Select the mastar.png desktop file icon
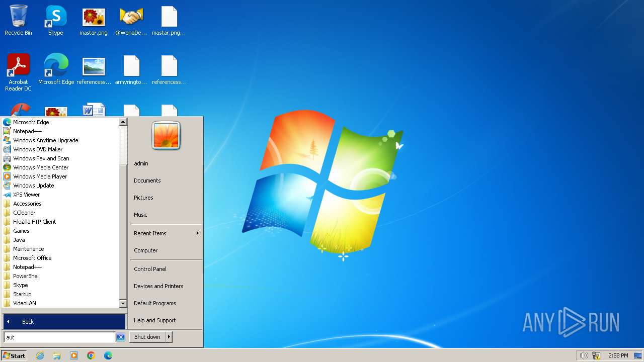 94,21
